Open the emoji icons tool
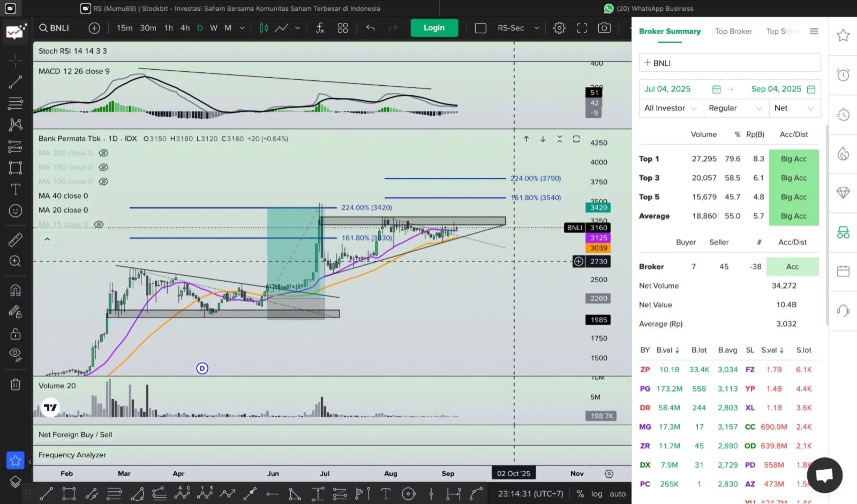This screenshot has width=857, height=504. tap(16, 211)
